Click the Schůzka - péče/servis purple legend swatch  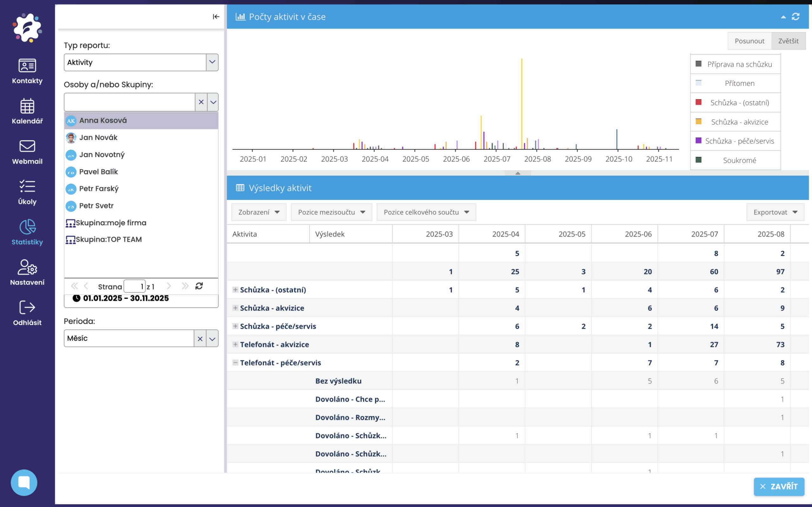pyautogui.click(x=698, y=141)
